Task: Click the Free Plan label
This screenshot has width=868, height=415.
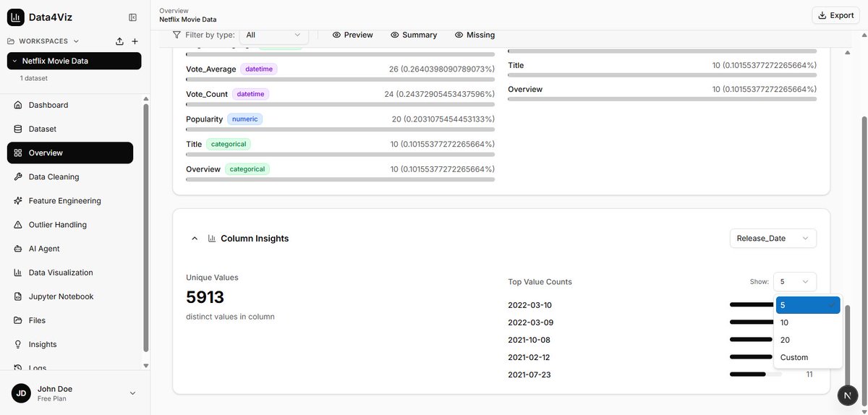Action: click(52, 398)
